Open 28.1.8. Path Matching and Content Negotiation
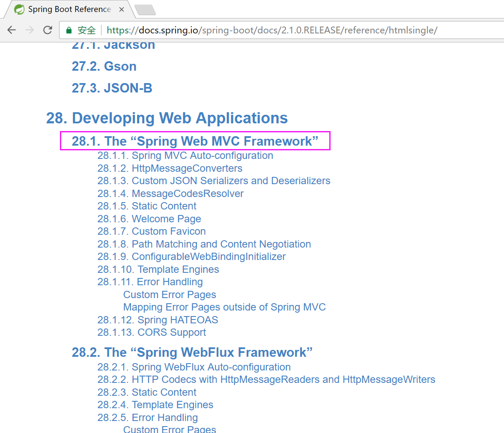This screenshot has width=504, height=433. click(204, 244)
